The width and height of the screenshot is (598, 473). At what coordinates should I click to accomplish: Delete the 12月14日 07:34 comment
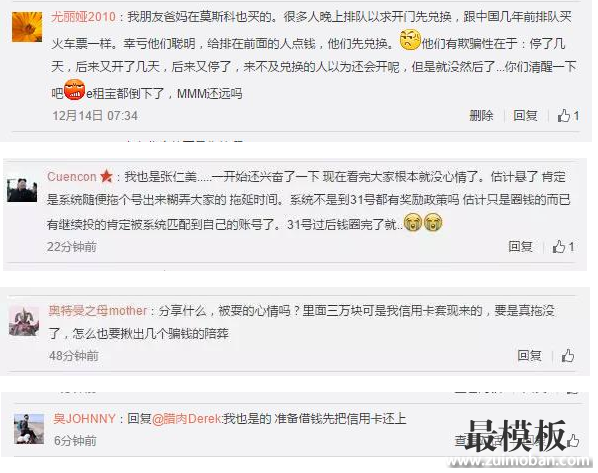(x=481, y=115)
